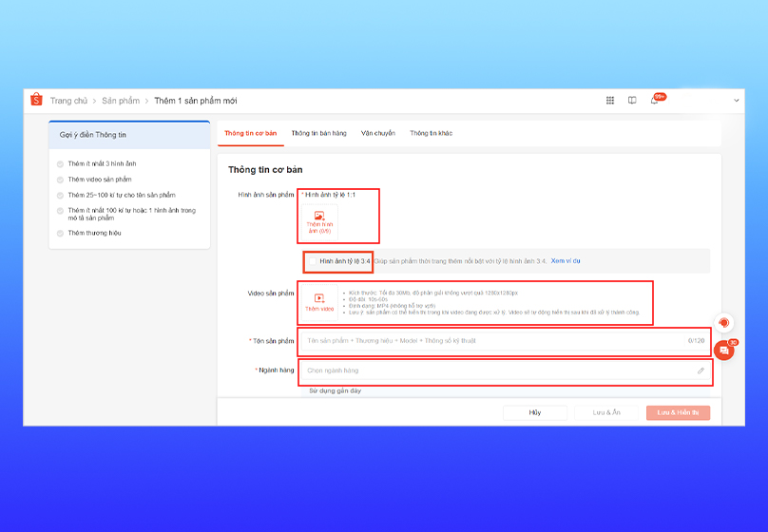Open the book guide icon in header
This screenshot has height=532, width=768.
tap(632, 100)
